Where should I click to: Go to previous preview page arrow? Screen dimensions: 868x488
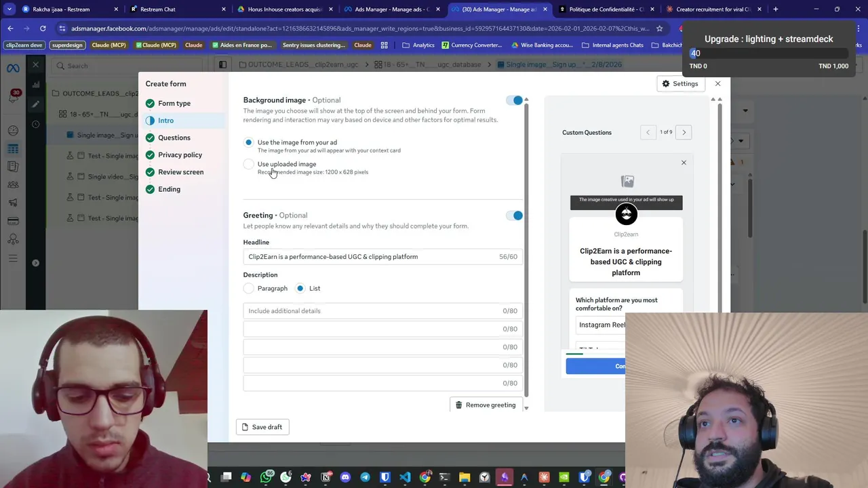pyautogui.click(x=648, y=132)
